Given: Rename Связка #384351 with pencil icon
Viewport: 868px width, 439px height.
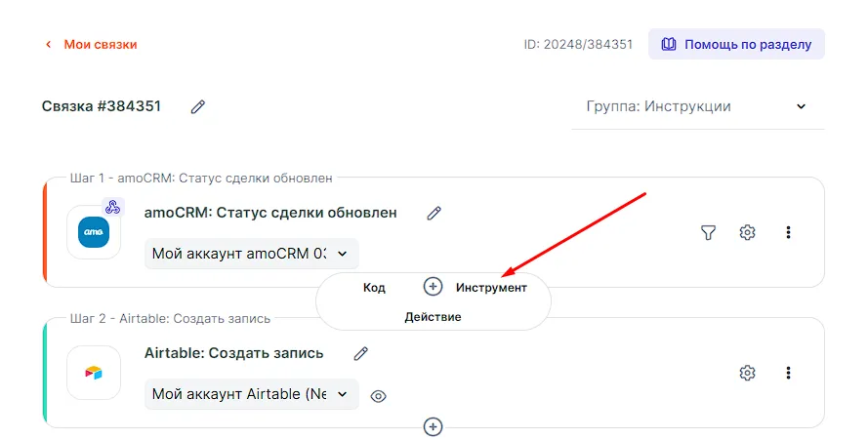Looking at the screenshot, I should click(198, 106).
